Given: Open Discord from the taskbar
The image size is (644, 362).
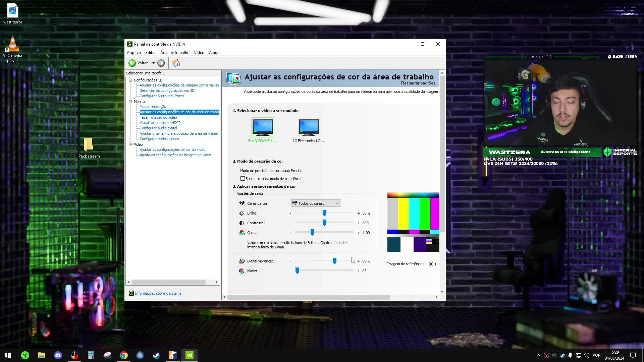Looking at the screenshot, I should tap(58, 355).
